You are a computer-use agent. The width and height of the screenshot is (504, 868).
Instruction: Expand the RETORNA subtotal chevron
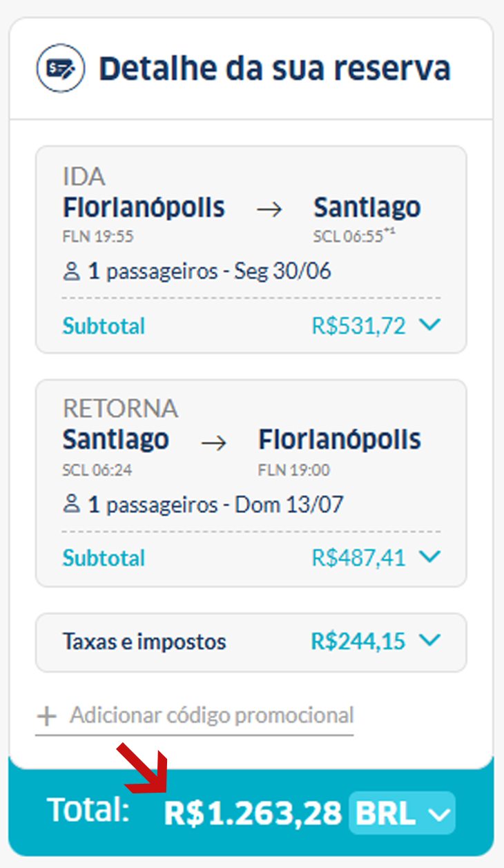tap(429, 557)
